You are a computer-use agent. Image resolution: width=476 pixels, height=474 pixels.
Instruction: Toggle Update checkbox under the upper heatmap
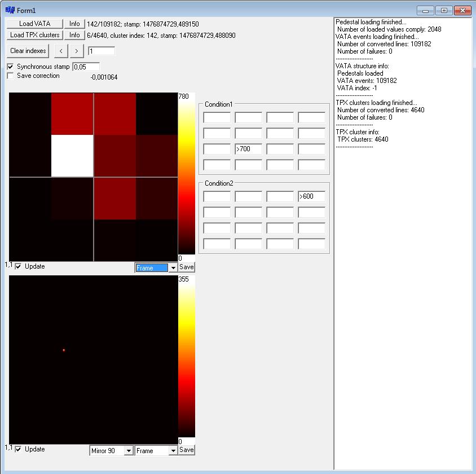point(18,266)
